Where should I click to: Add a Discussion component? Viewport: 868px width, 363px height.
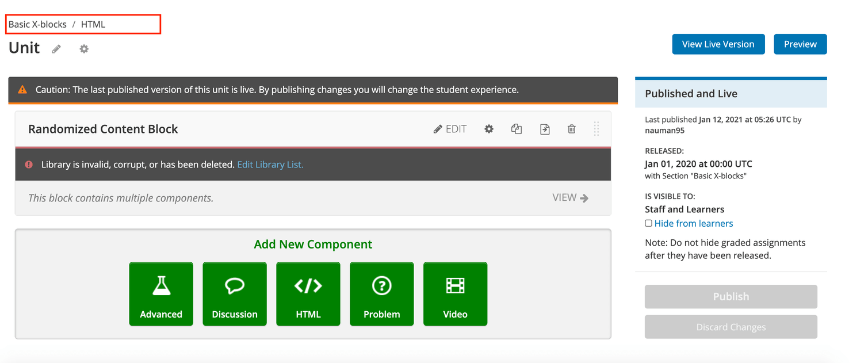pyautogui.click(x=235, y=294)
